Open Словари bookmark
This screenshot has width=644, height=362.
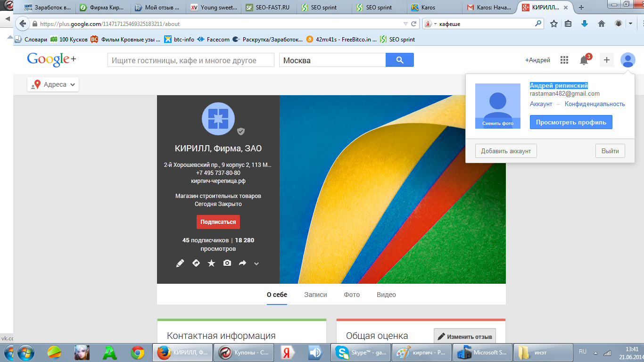pyautogui.click(x=31, y=40)
